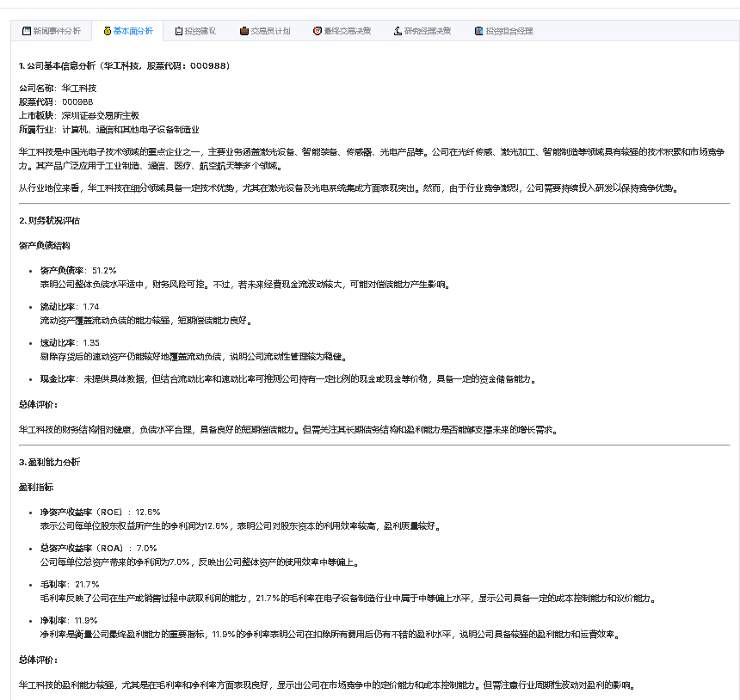Click the heading 2. 财务状况评估
Viewport: 740px width, 700px height.
pyautogui.click(x=50, y=221)
